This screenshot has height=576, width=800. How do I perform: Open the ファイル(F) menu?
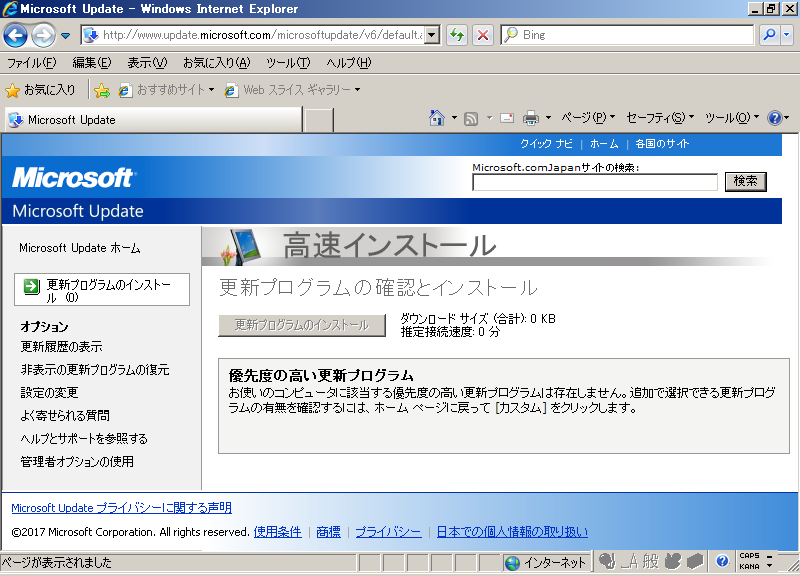31,63
